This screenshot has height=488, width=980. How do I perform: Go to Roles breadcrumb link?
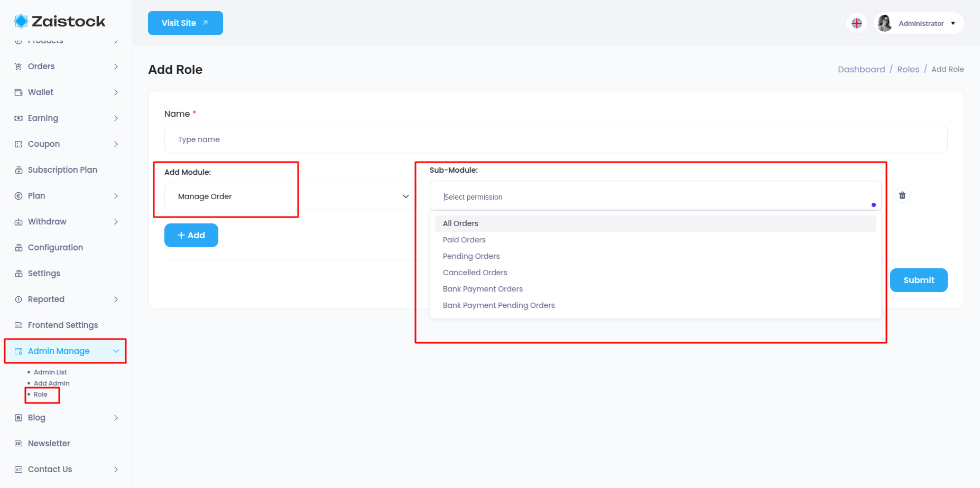click(908, 69)
